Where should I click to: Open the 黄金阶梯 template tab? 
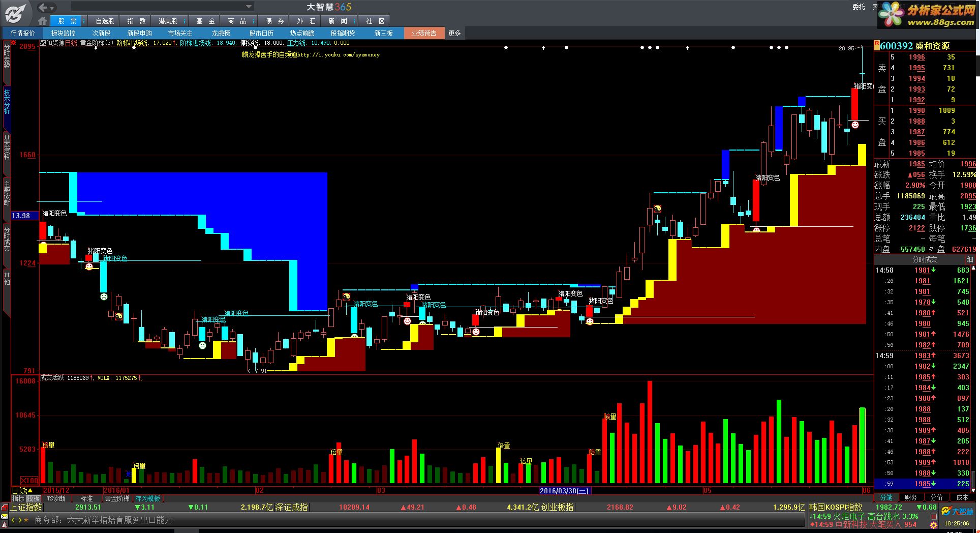click(x=117, y=499)
